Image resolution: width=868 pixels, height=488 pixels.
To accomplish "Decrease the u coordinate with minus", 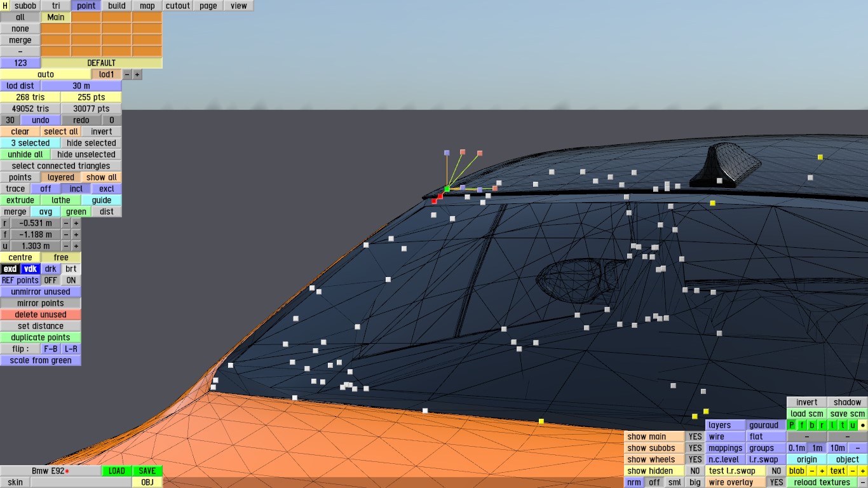I will point(66,246).
